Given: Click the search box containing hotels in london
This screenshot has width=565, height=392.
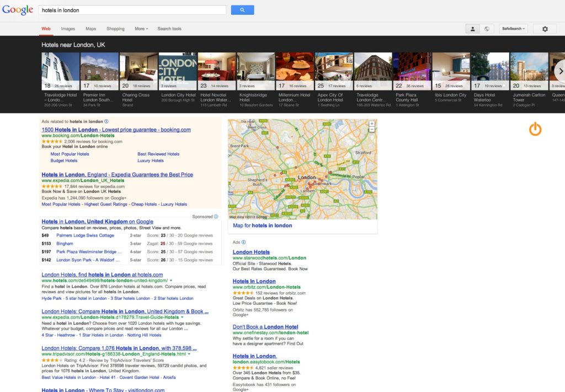Looking at the screenshot, I should (132, 10).
